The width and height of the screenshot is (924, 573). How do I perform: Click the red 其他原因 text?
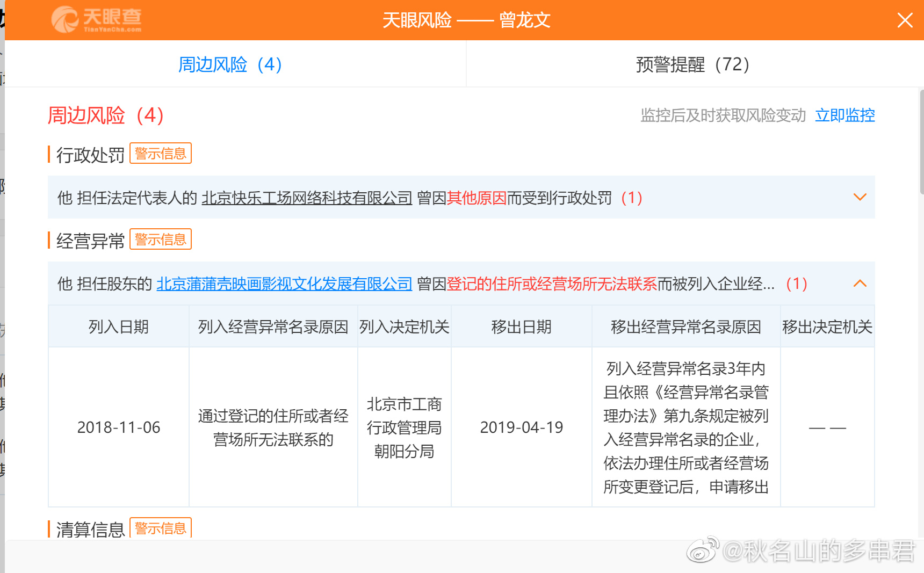(477, 198)
